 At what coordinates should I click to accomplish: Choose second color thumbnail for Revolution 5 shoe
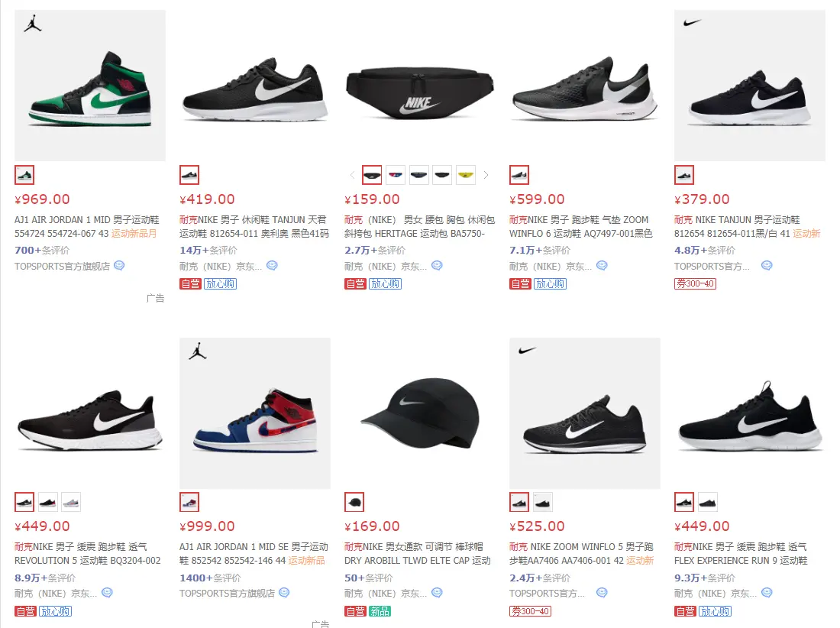[47, 502]
